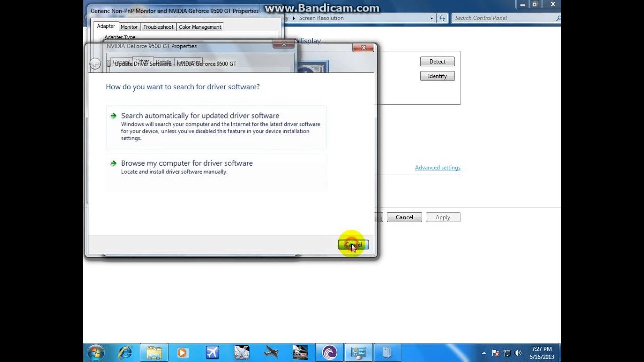Open the address bar history dropdown

click(x=431, y=18)
